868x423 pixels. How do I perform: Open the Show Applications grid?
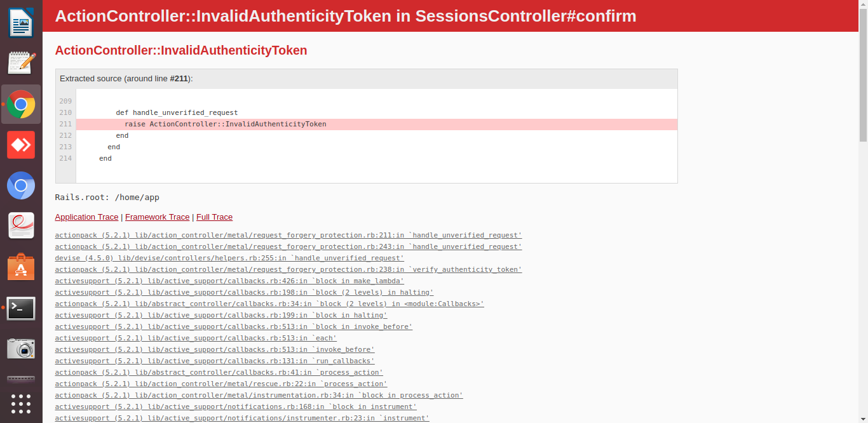(x=21, y=404)
